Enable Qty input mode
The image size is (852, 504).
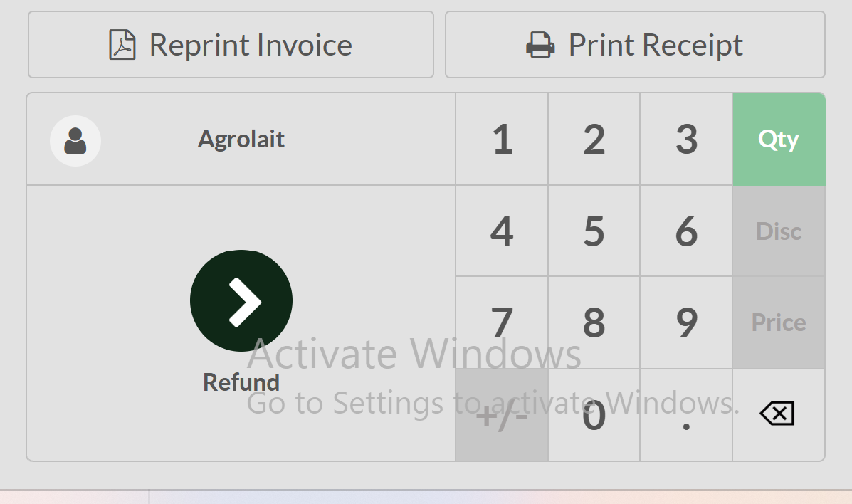click(x=779, y=140)
